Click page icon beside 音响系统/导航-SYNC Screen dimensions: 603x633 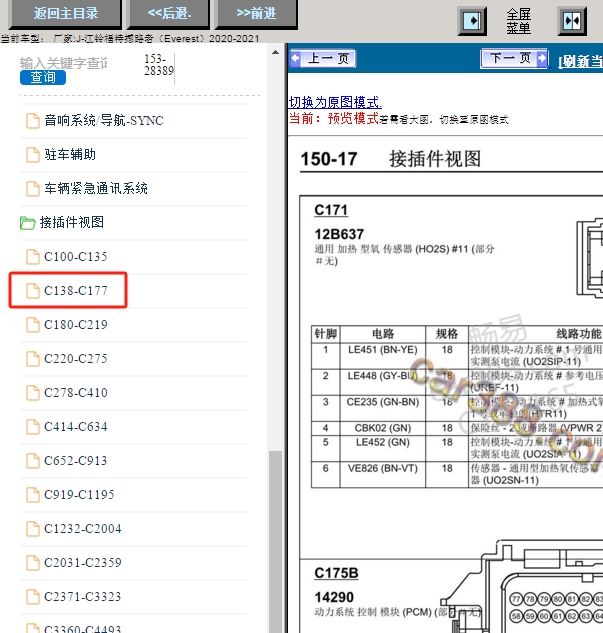pos(33,120)
